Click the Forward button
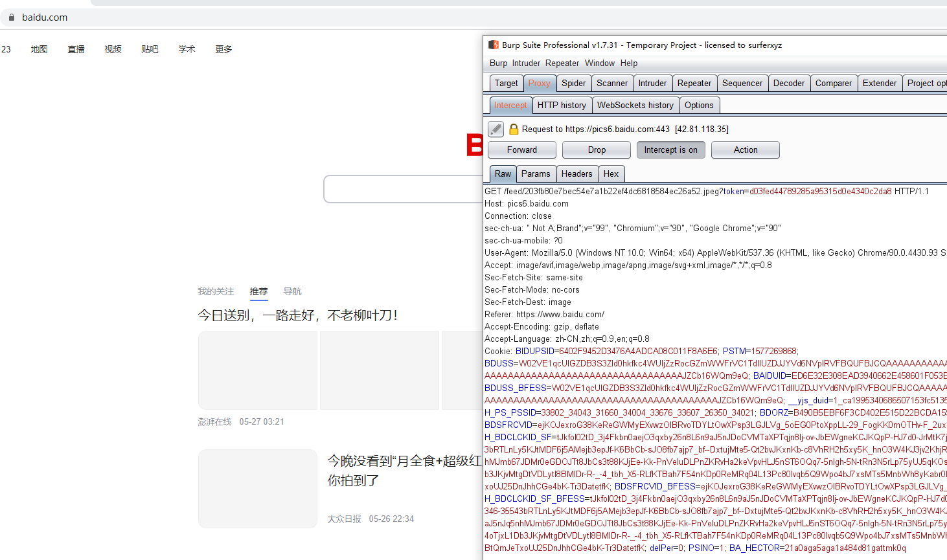 [x=522, y=150]
